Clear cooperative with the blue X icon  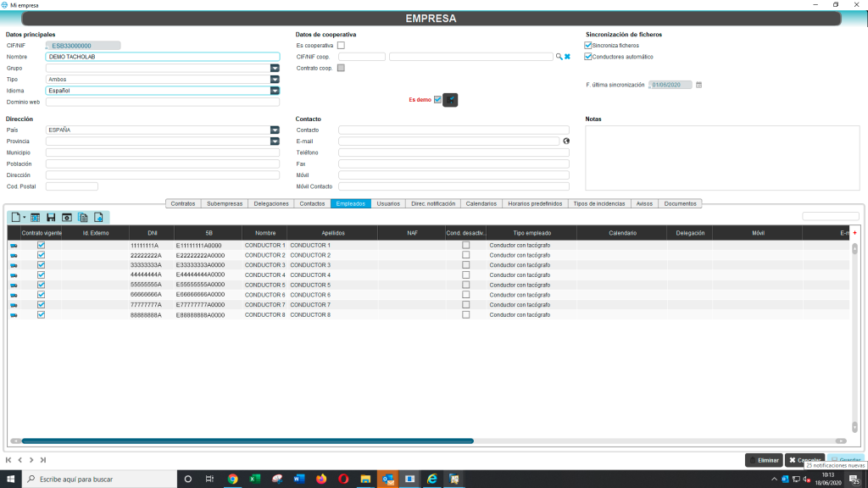568,57
